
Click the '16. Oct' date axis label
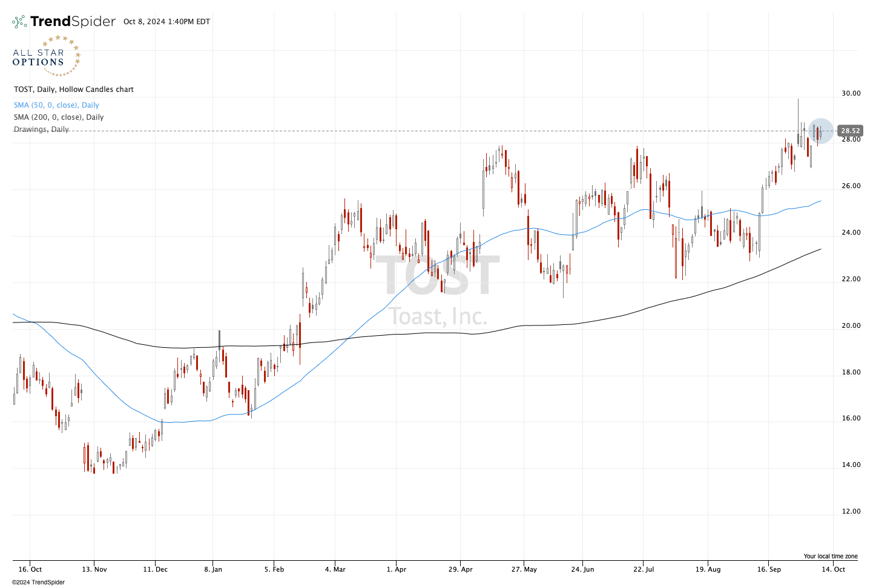[30, 569]
